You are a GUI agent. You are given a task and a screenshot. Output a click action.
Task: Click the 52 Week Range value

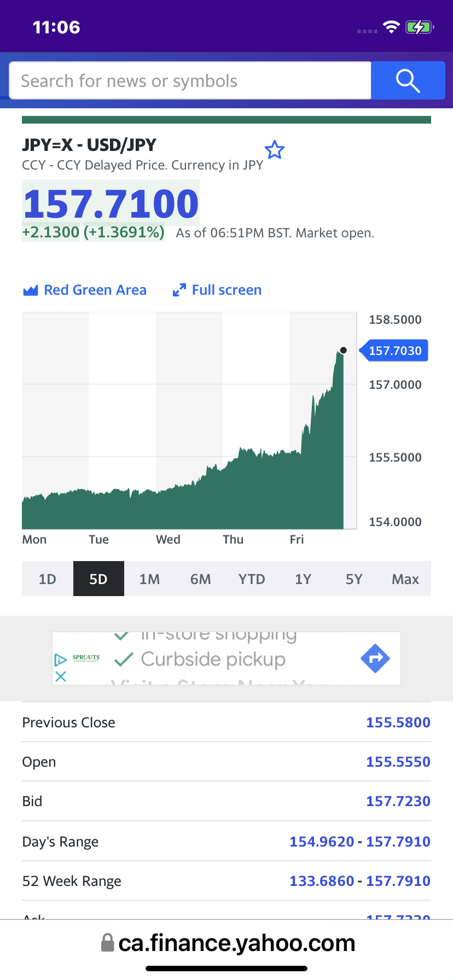(x=360, y=881)
